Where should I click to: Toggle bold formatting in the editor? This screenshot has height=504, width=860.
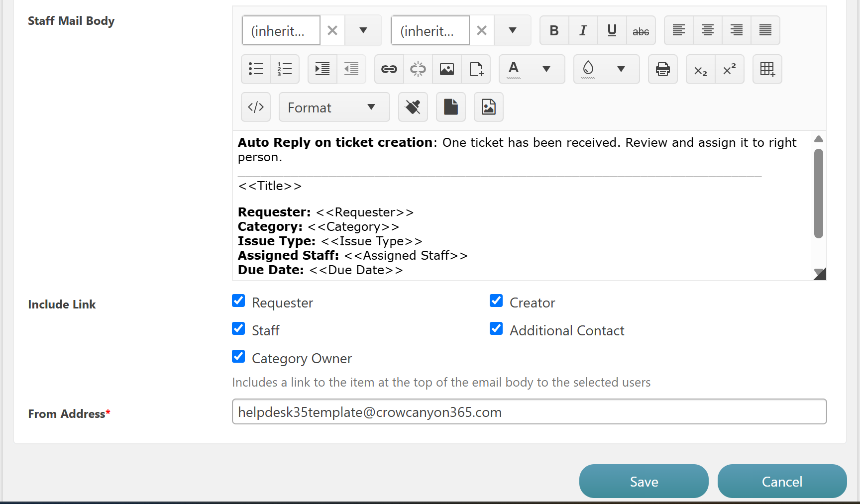click(554, 31)
